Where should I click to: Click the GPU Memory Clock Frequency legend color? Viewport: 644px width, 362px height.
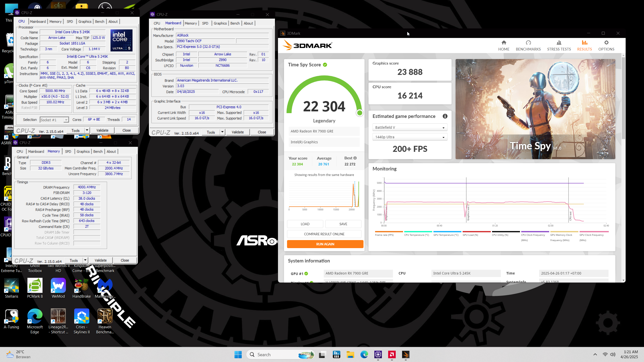pyautogui.click(x=564, y=232)
